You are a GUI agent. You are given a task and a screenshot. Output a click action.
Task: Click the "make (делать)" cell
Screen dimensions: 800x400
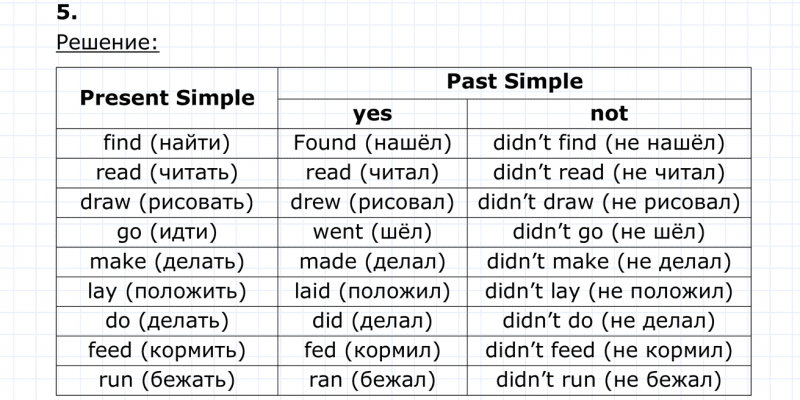click(x=167, y=262)
